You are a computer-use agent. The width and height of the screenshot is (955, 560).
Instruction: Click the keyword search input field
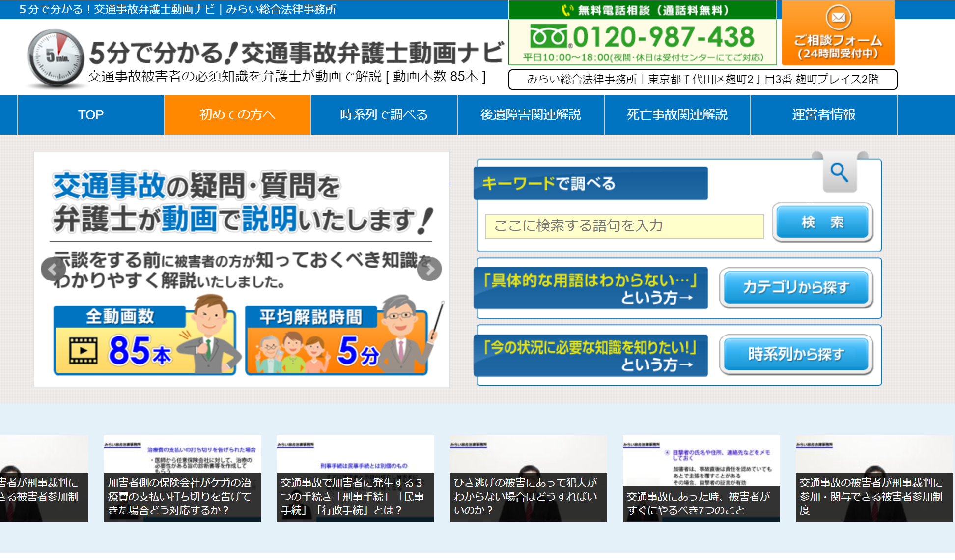point(624,226)
